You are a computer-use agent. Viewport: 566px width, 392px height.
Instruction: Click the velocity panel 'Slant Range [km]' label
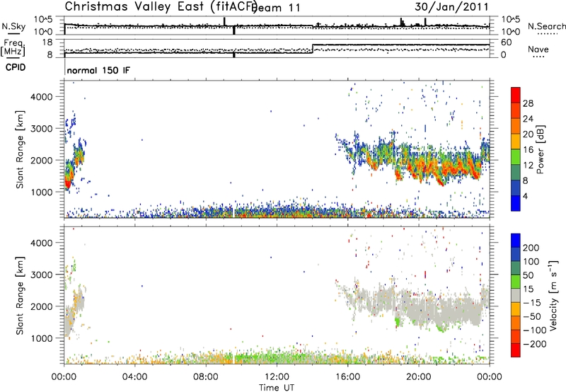[20, 295]
